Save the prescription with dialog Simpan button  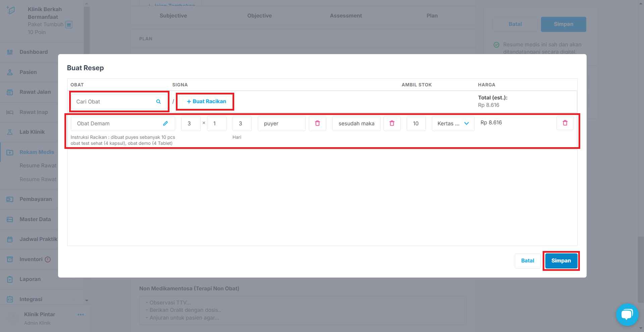[x=561, y=261]
